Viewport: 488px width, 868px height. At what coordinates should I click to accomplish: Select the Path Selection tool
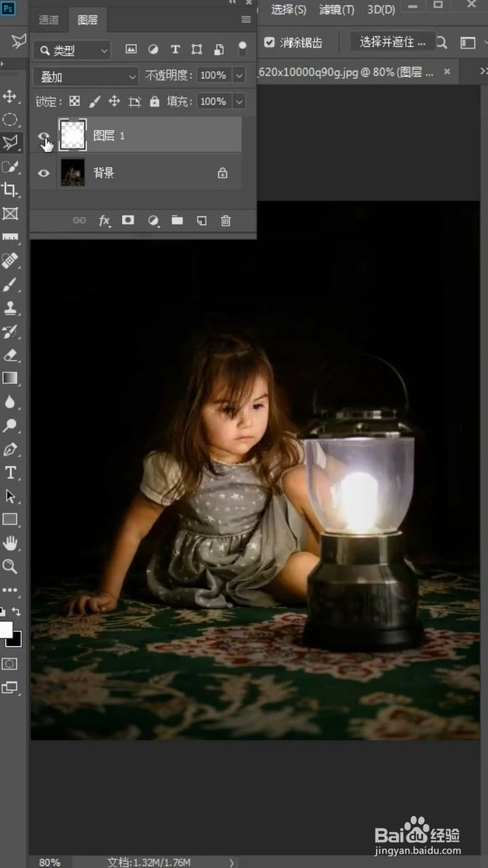point(9,496)
